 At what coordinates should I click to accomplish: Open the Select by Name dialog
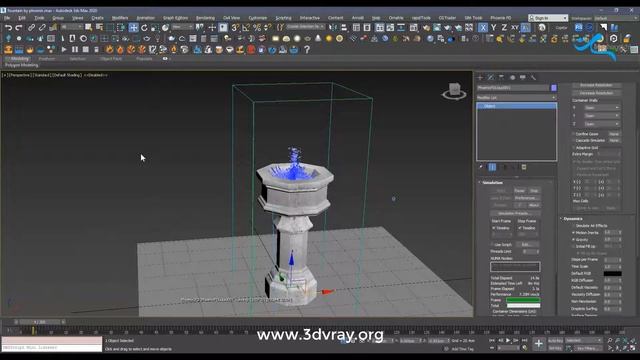(x=99, y=28)
